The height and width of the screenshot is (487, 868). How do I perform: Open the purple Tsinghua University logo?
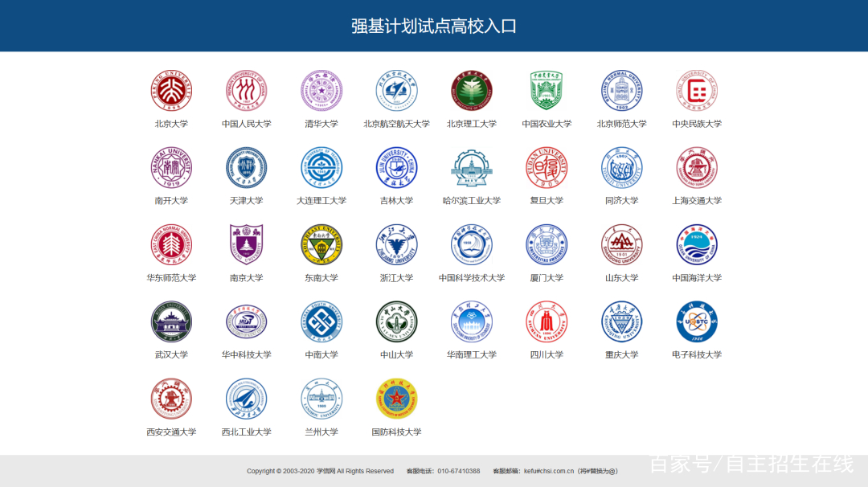click(x=321, y=91)
